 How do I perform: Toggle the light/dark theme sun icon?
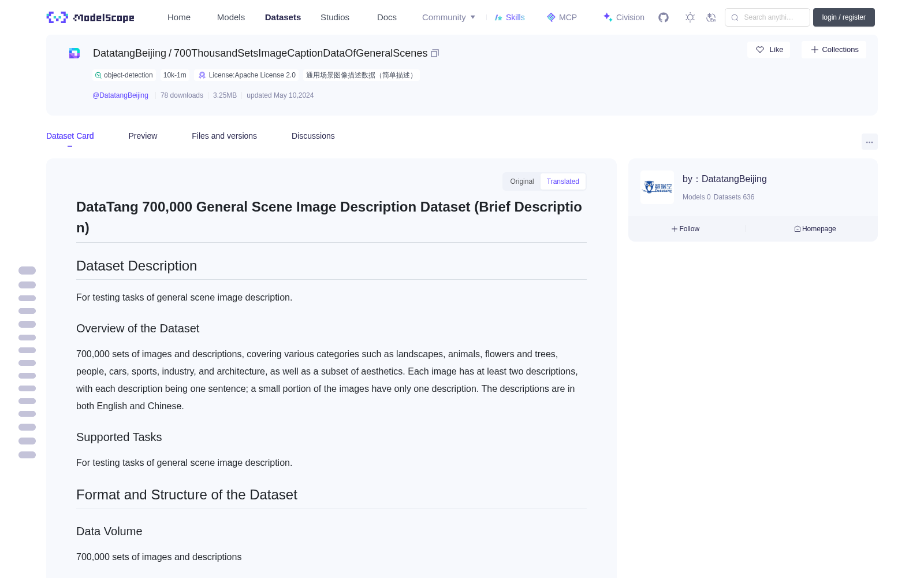pyautogui.click(x=690, y=17)
